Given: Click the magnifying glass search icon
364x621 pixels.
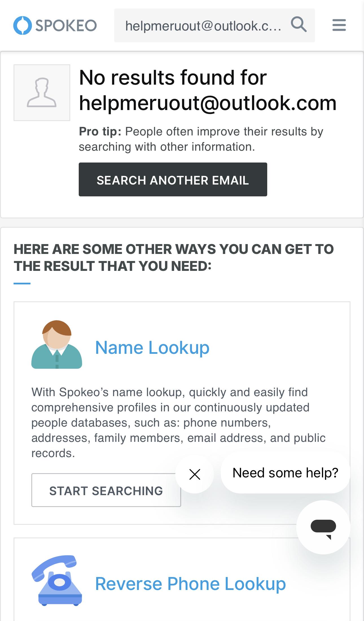Looking at the screenshot, I should click(299, 25).
